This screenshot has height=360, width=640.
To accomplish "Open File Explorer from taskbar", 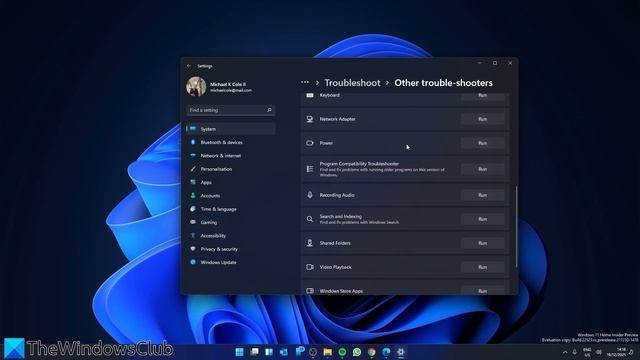I will pos(327,352).
